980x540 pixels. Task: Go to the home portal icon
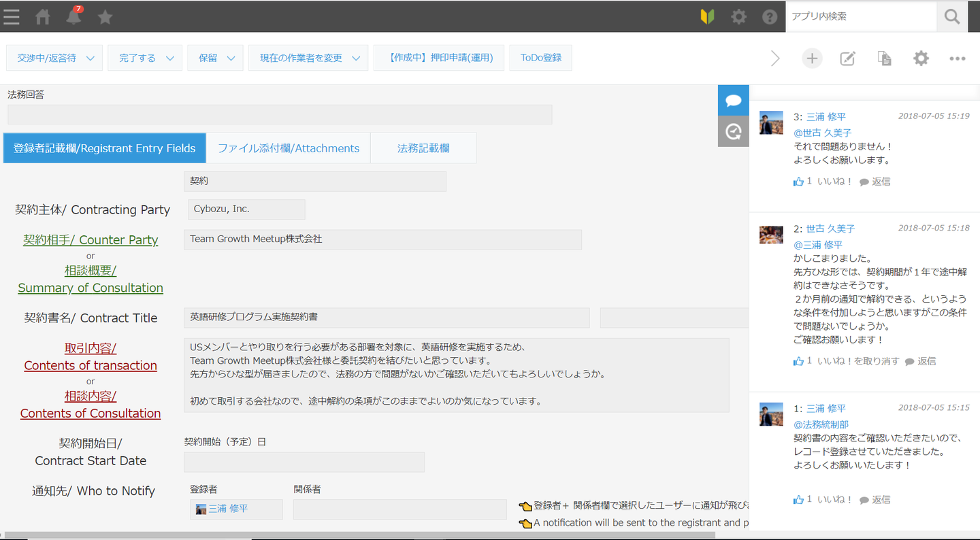[43, 17]
